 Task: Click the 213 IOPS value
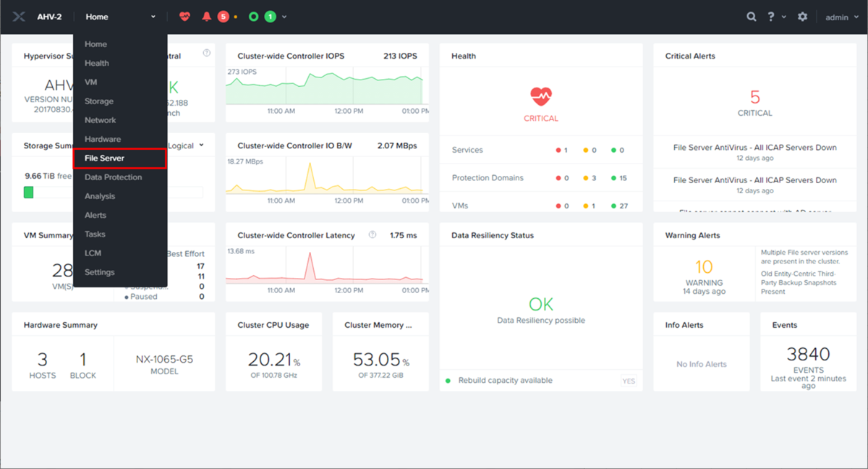point(400,56)
